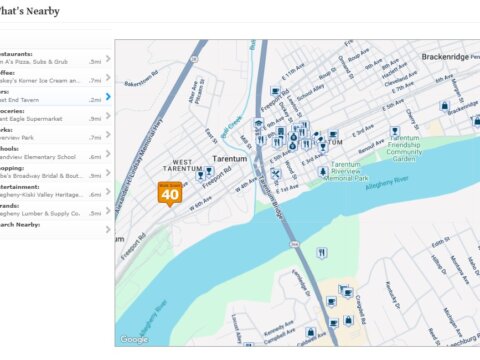Viewport: 480px width, 360px height.
Task: Click the tools icon near Tarentum Bridge
Action: coord(276,174)
